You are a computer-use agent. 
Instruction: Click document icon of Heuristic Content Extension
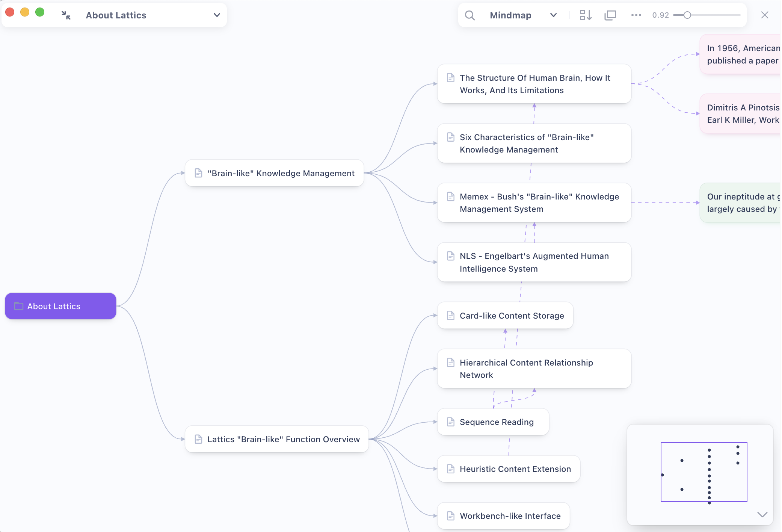click(x=451, y=469)
